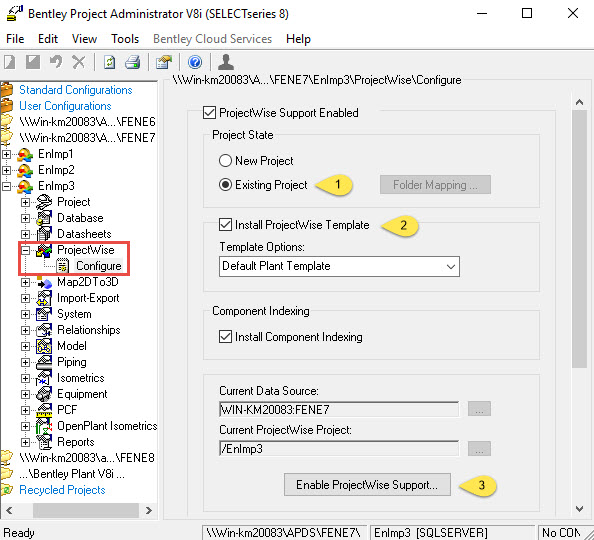This screenshot has height=540, width=594.
Task: Click browse button beside Current ProjectWise Project
Action: (x=479, y=449)
